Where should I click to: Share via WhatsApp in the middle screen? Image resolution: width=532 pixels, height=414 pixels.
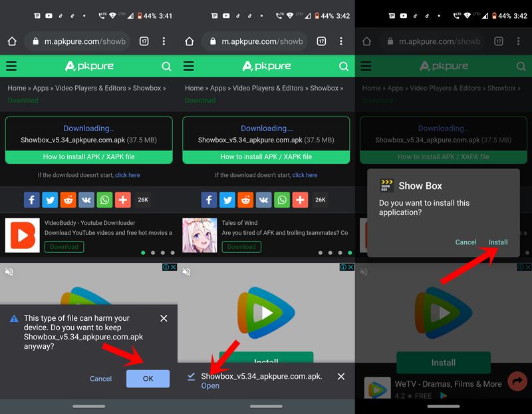pos(282,200)
